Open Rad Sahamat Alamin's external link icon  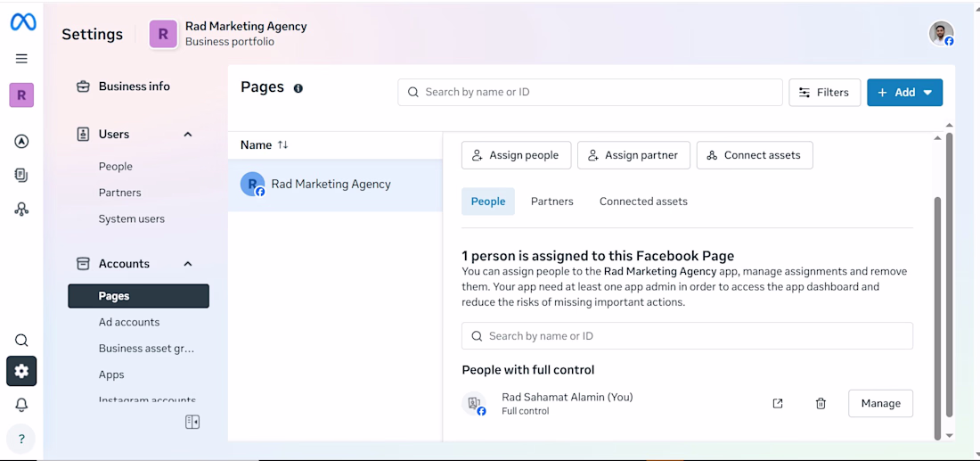(x=778, y=403)
